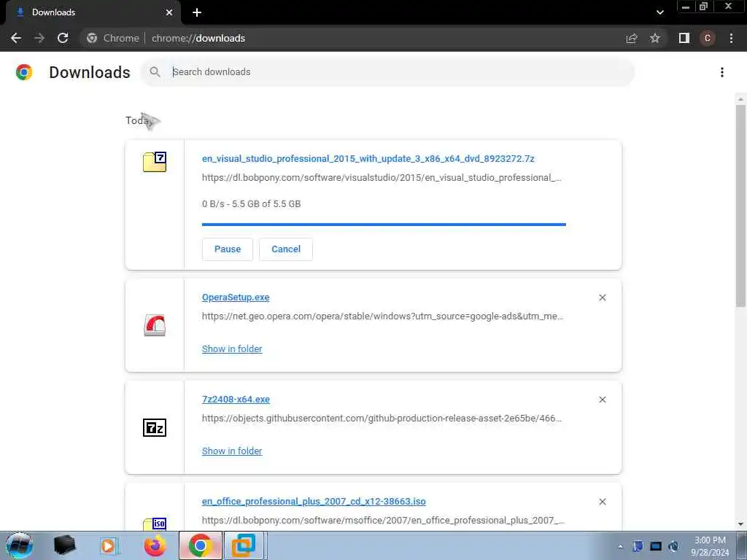Click the Chrome logo beside Downloads title
Image resolution: width=747 pixels, height=560 pixels.
pos(24,72)
